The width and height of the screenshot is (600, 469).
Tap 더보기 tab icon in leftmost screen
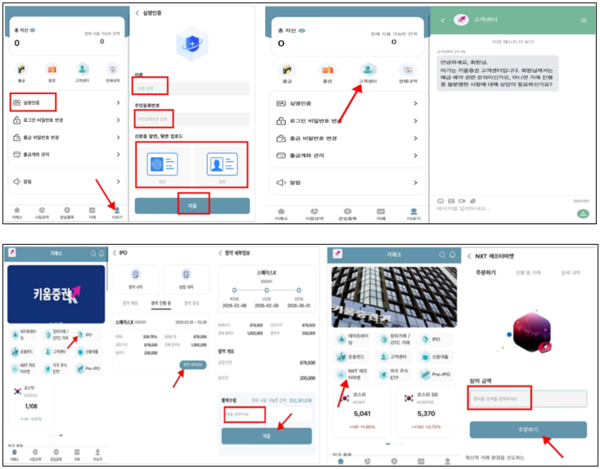117,211
